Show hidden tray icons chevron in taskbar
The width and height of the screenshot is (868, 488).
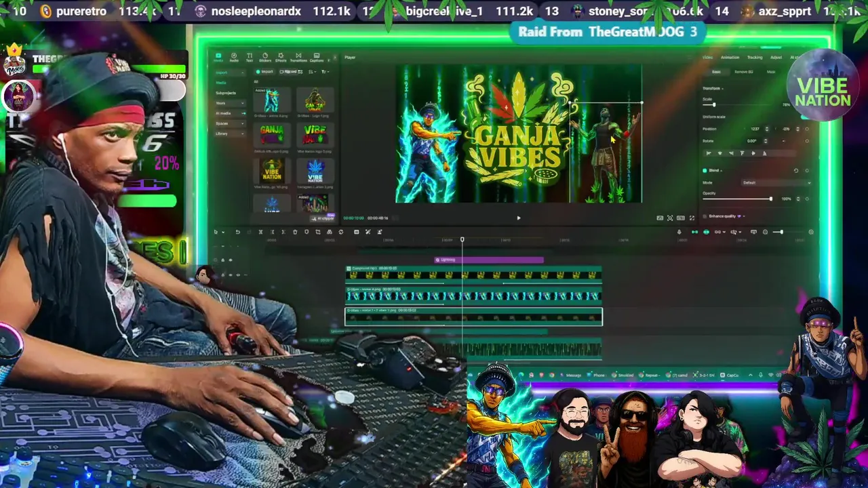point(751,375)
